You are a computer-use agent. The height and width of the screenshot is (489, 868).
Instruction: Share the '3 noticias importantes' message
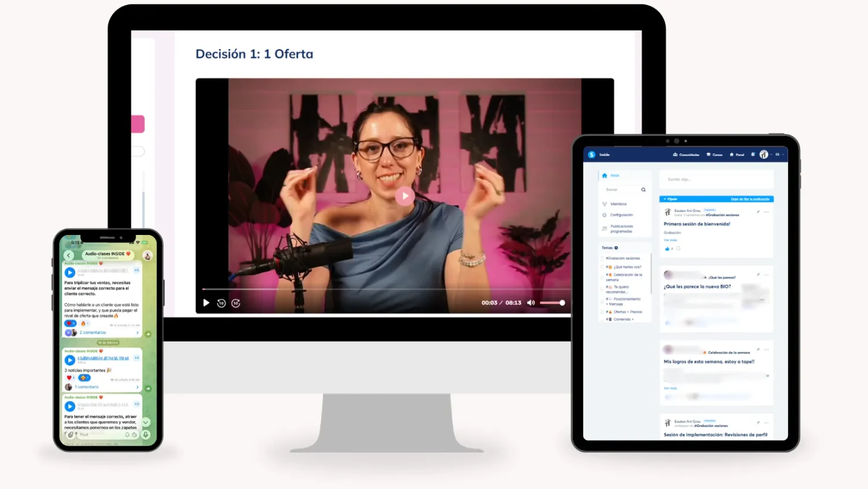pos(148,388)
